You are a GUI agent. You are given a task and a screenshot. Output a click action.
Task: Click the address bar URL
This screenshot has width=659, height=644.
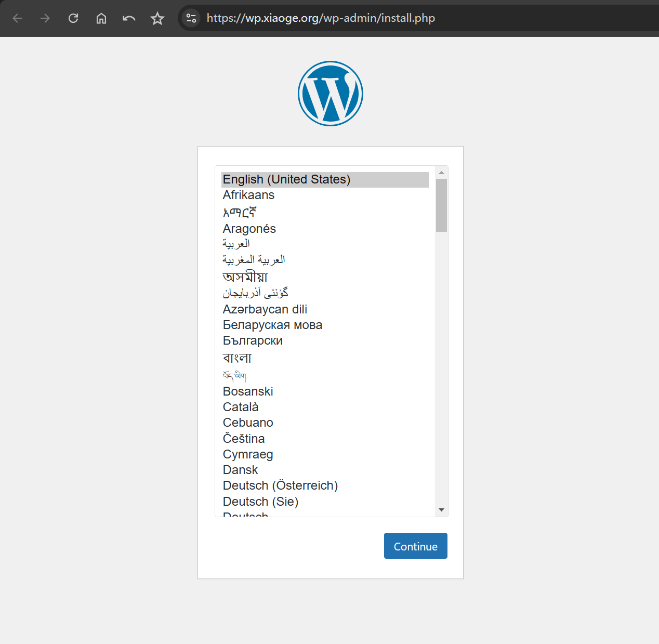(320, 18)
